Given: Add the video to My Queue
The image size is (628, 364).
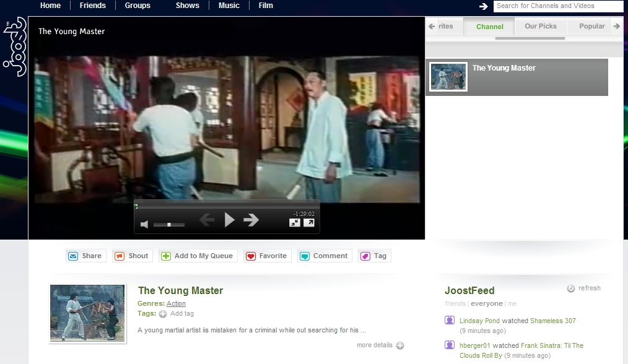Looking at the screenshot, I should pyautogui.click(x=198, y=256).
